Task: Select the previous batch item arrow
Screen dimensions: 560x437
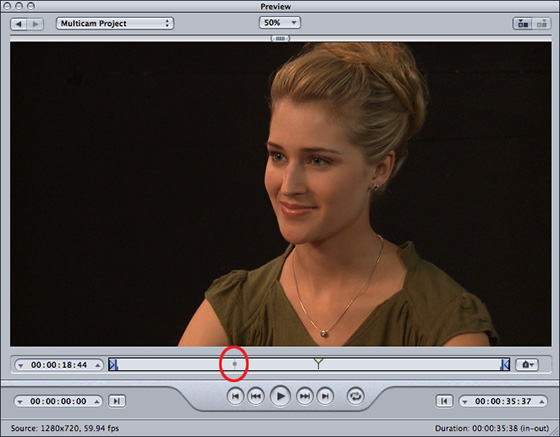Action: (x=19, y=24)
